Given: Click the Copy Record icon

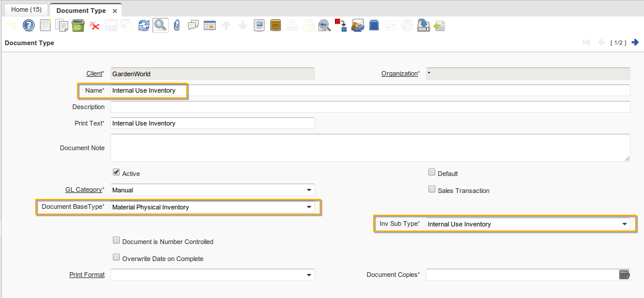Looking at the screenshot, I should 62,25.
